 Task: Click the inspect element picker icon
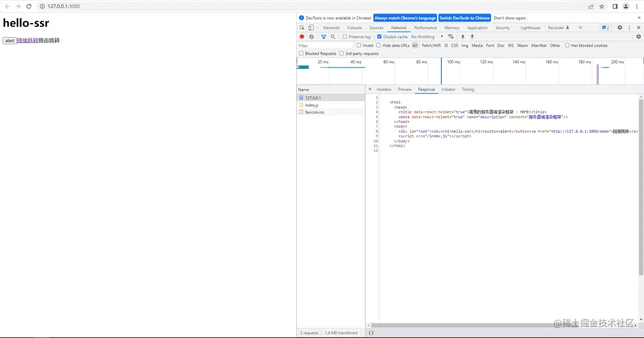(302, 28)
